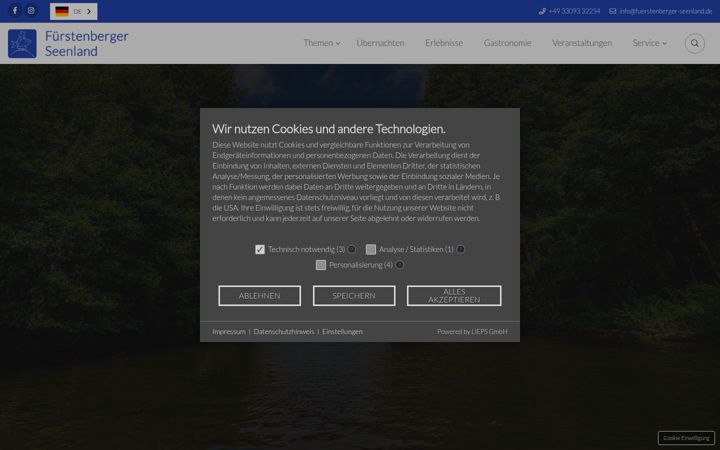Open the Veranstaltungen menu item
The width and height of the screenshot is (720, 450).
point(582,43)
